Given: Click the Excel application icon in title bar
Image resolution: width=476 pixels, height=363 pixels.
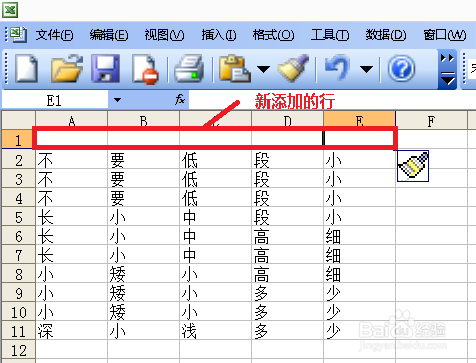Looking at the screenshot, I should [10, 10].
